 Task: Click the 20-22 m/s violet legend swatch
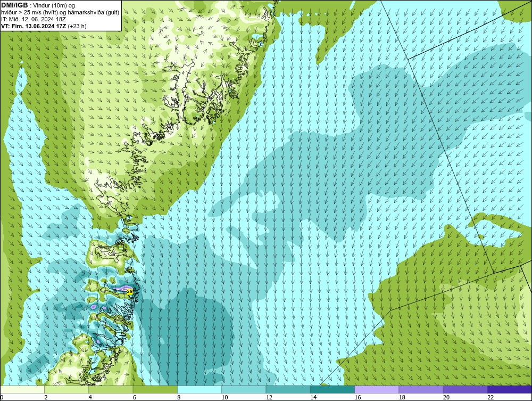tap(465, 389)
